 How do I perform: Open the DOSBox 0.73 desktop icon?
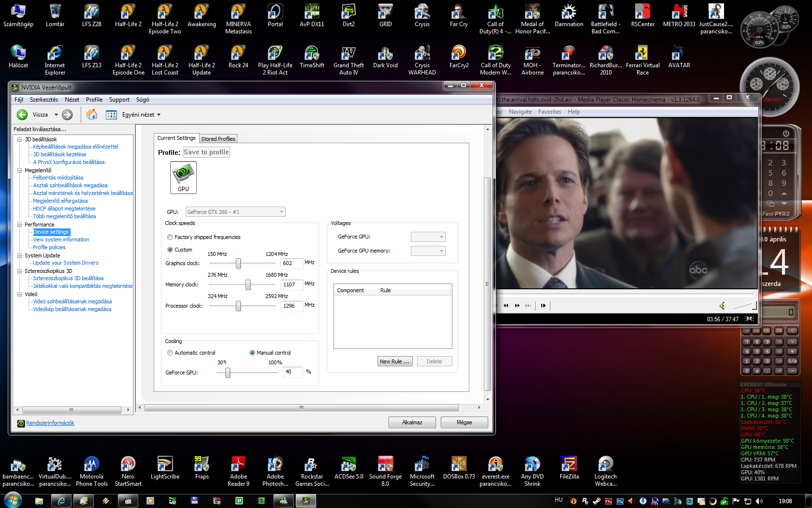click(459, 468)
